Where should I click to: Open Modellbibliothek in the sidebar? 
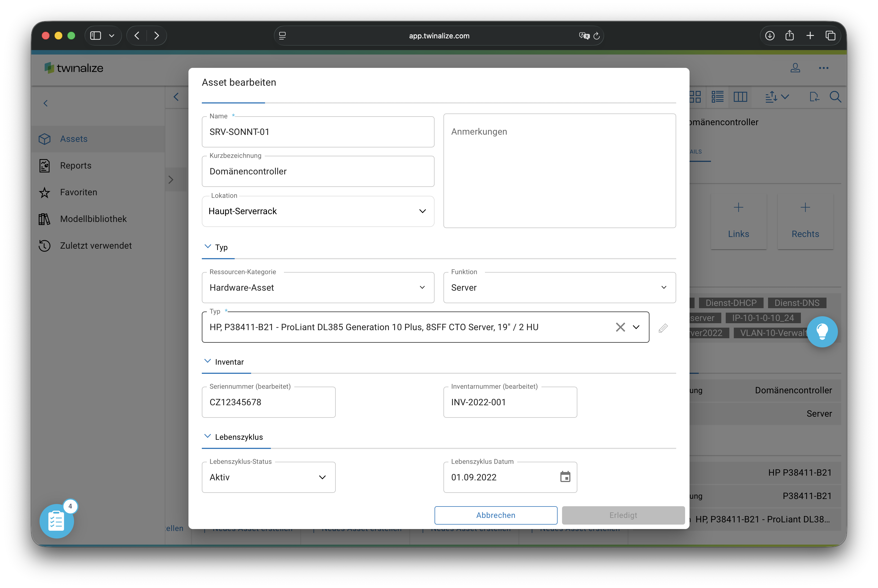[x=93, y=219]
